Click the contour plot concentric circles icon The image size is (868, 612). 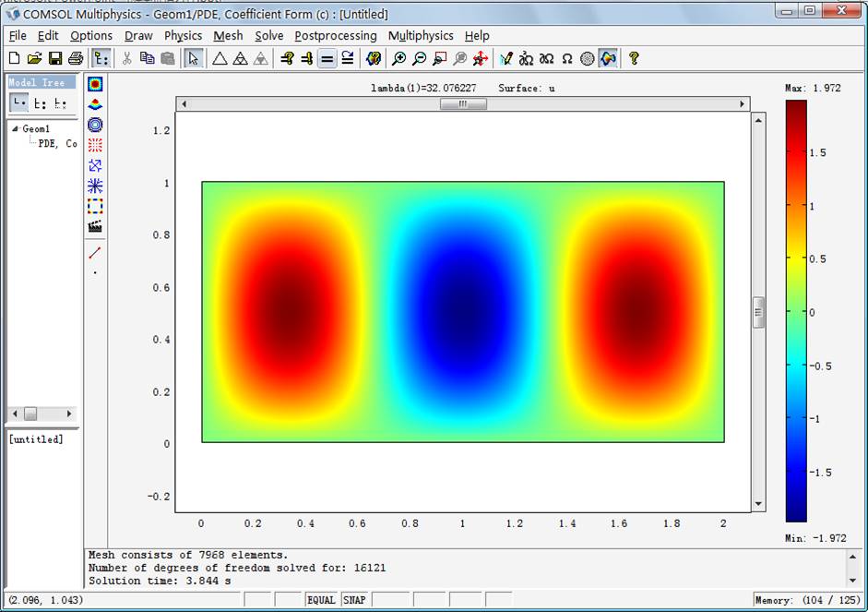[x=95, y=125]
